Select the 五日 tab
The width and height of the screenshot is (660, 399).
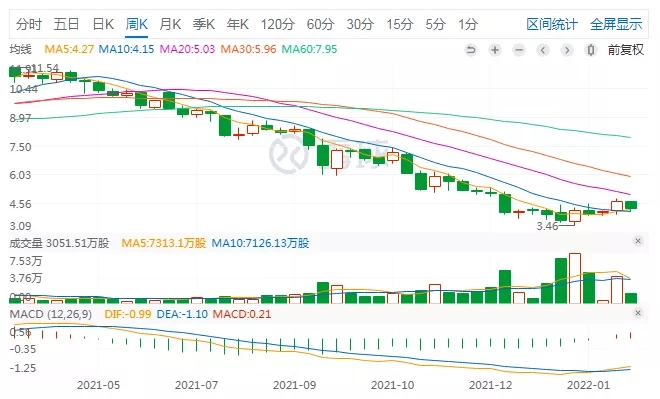[67, 24]
